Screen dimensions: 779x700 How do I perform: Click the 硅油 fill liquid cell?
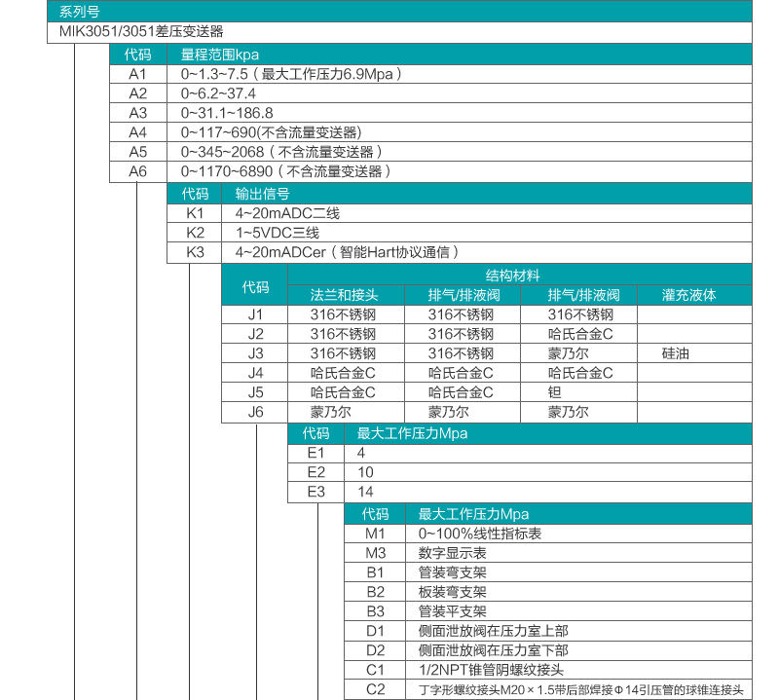pyautogui.click(x=675, y=353)
